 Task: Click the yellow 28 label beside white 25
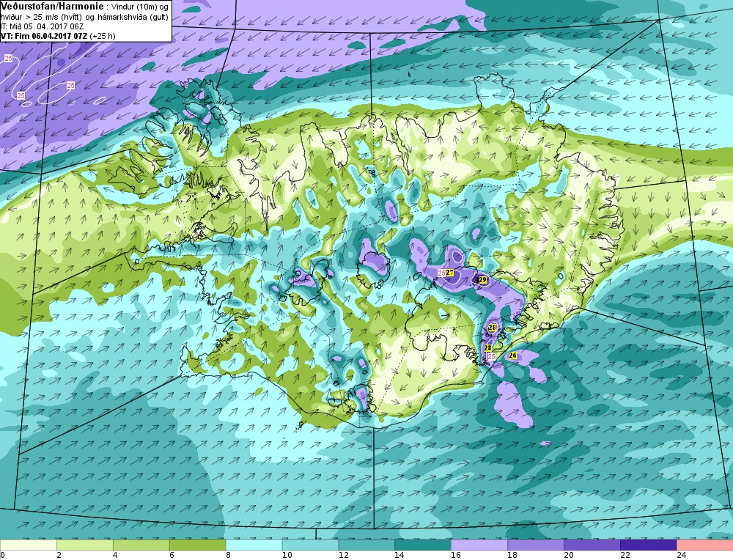[x=488, y=348]
